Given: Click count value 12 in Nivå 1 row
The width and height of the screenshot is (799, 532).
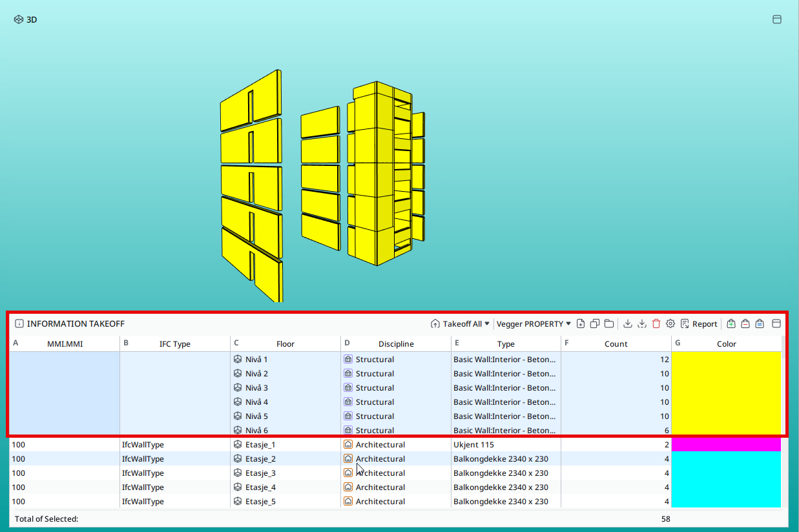Looking at the screenshot, I should point(665,360).
